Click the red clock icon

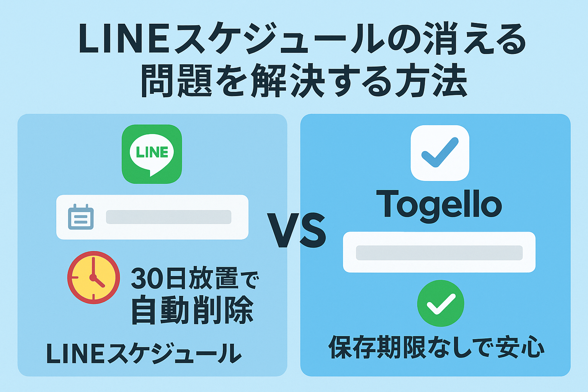(93, 278)
